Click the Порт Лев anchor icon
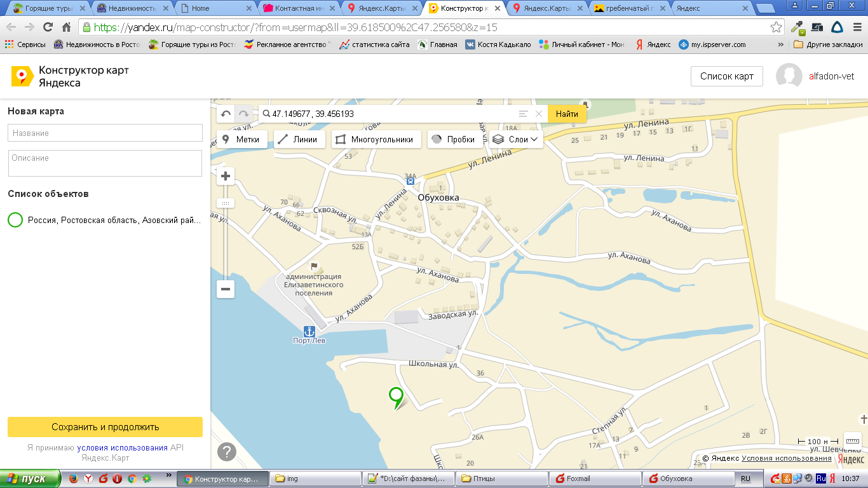 point(309,331)
